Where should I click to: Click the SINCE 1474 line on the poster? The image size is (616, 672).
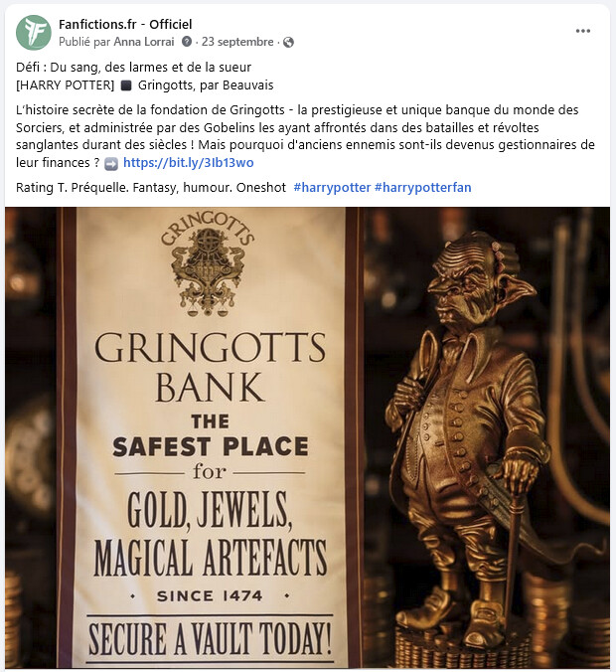[x=210, y=595]
